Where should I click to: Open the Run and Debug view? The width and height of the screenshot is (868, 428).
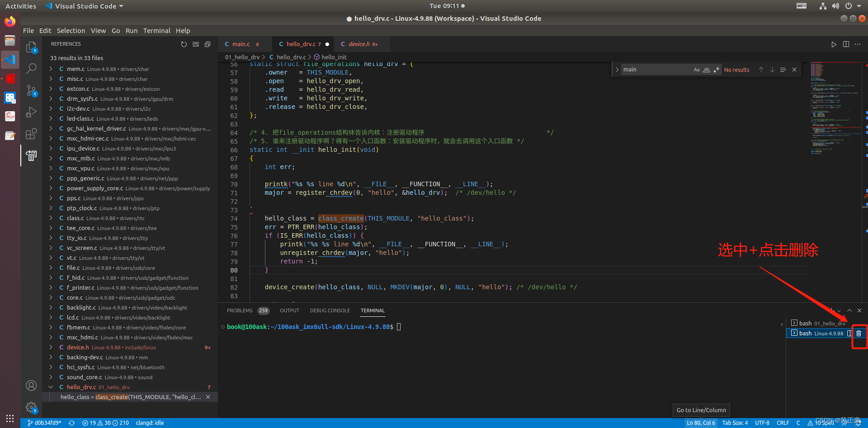[31, 112]
